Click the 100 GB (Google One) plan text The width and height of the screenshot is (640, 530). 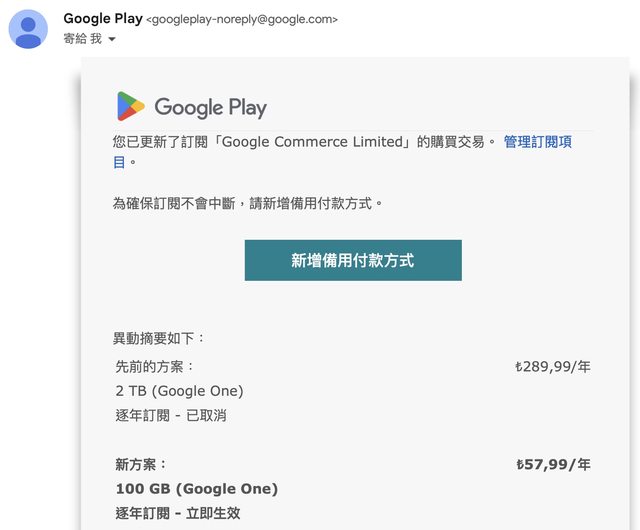197,489
